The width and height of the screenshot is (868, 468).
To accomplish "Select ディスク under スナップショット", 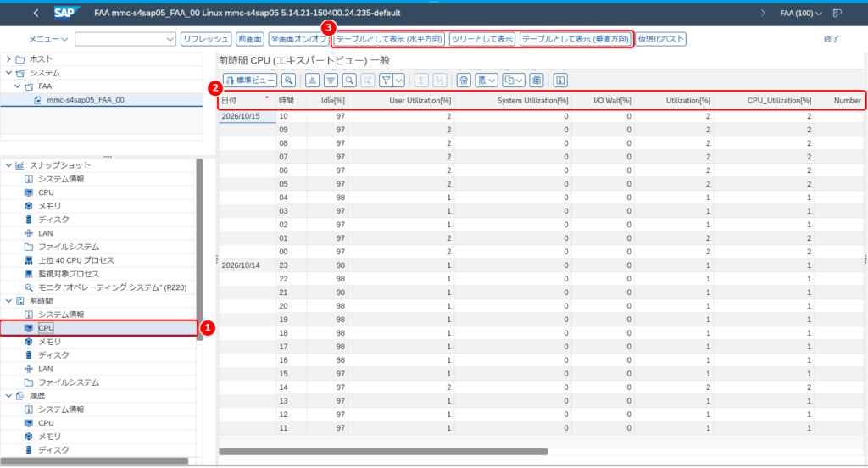I will pos(53,220).
